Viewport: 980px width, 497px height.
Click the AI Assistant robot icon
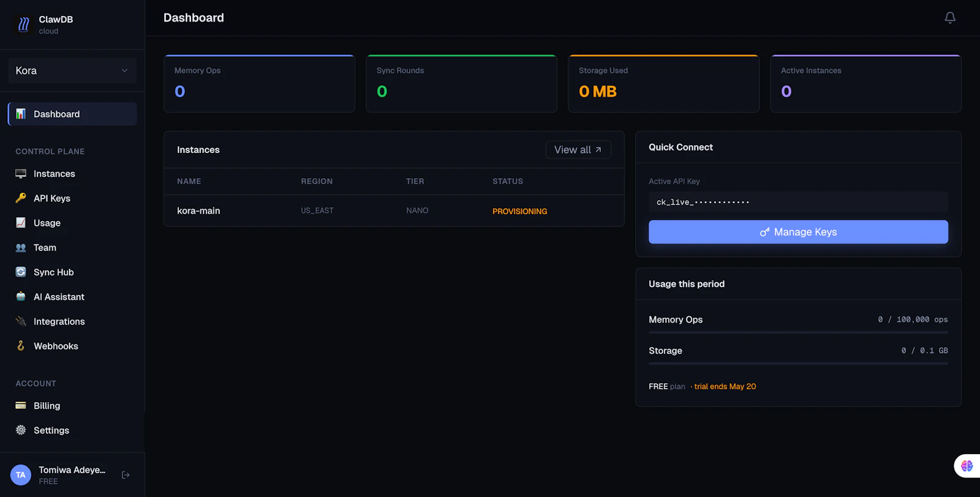[21, 296]
